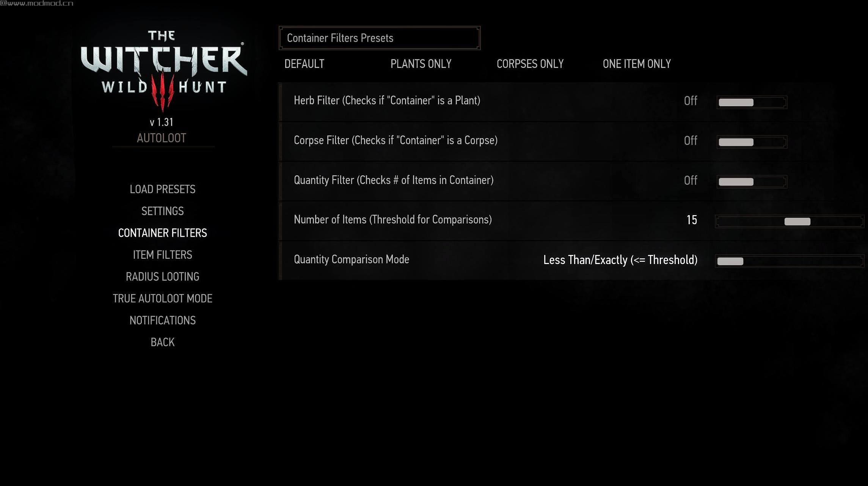Open the SETTINGS menu section
The width and height of the screenshot is (868, 486).
tap(162, 211)
